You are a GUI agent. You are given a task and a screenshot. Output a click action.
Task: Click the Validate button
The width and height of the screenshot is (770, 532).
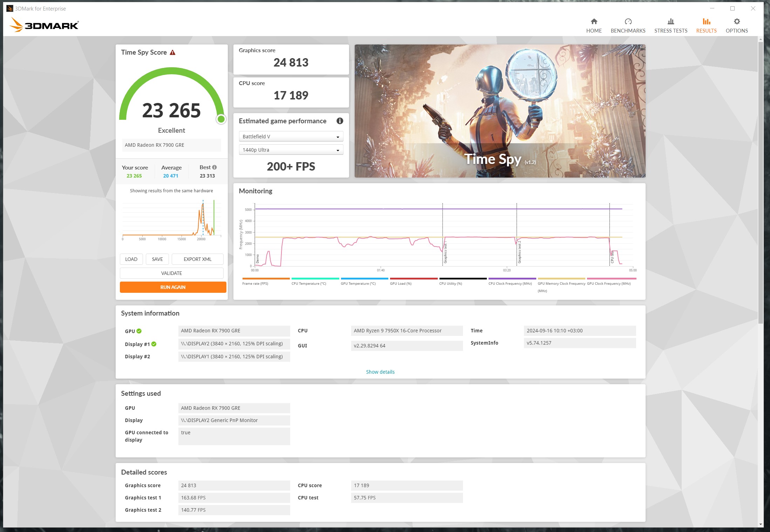(171, 273)
